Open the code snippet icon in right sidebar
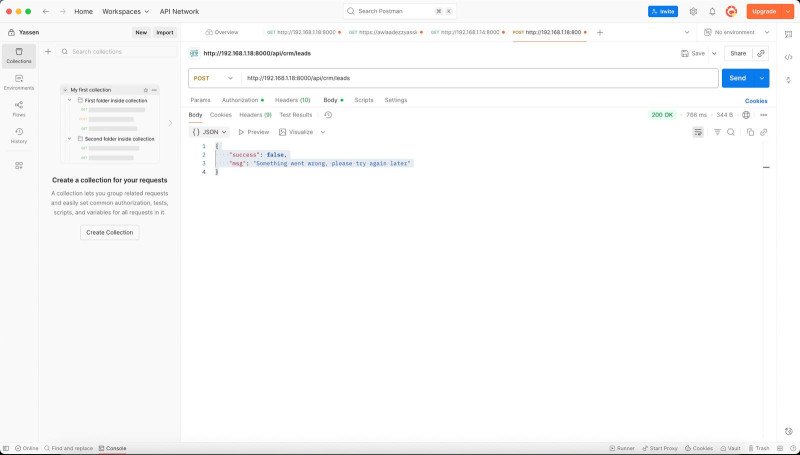800x455 pixels. pos(789,57)
